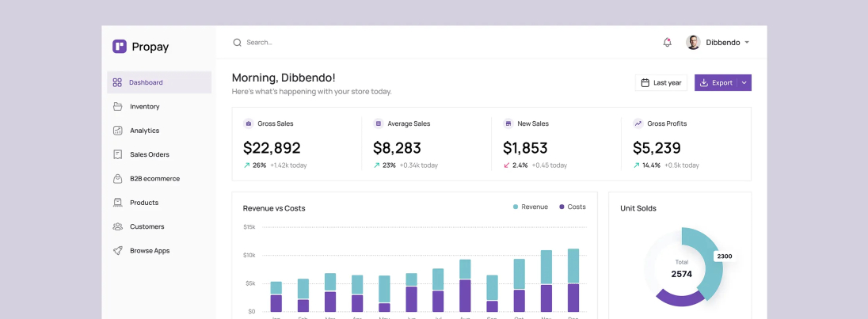Go to Products in sidebar
The image size is (868, 319).
[x=144, y=203]
